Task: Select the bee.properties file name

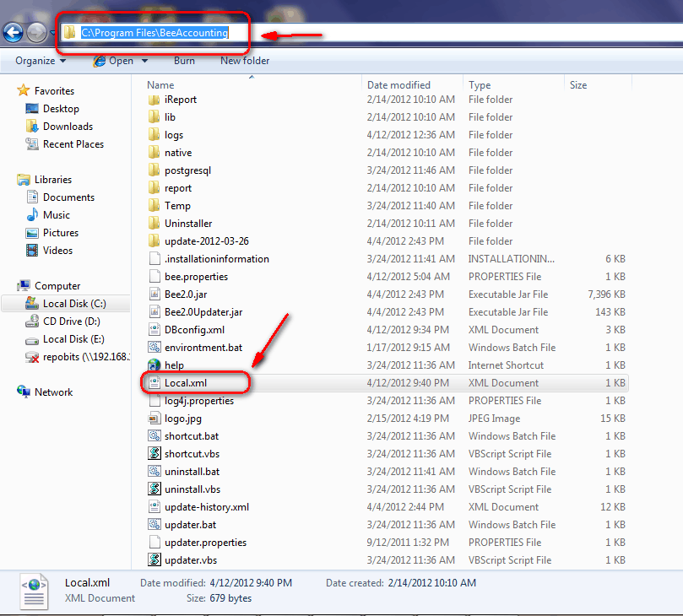Action: pyautogui.click(x=196, y=277)
